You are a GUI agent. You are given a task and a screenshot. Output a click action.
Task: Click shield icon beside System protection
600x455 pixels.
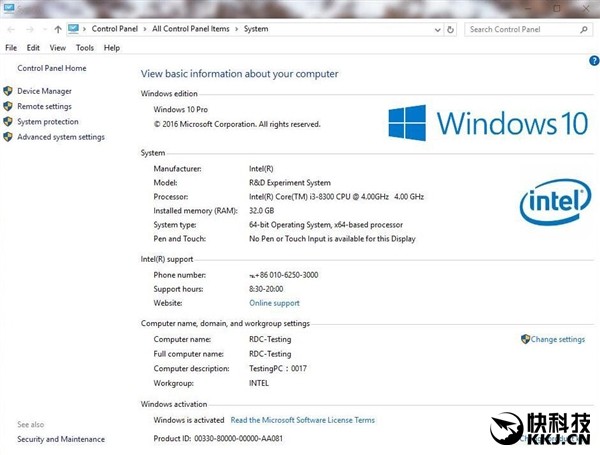[x=8, y=122]
